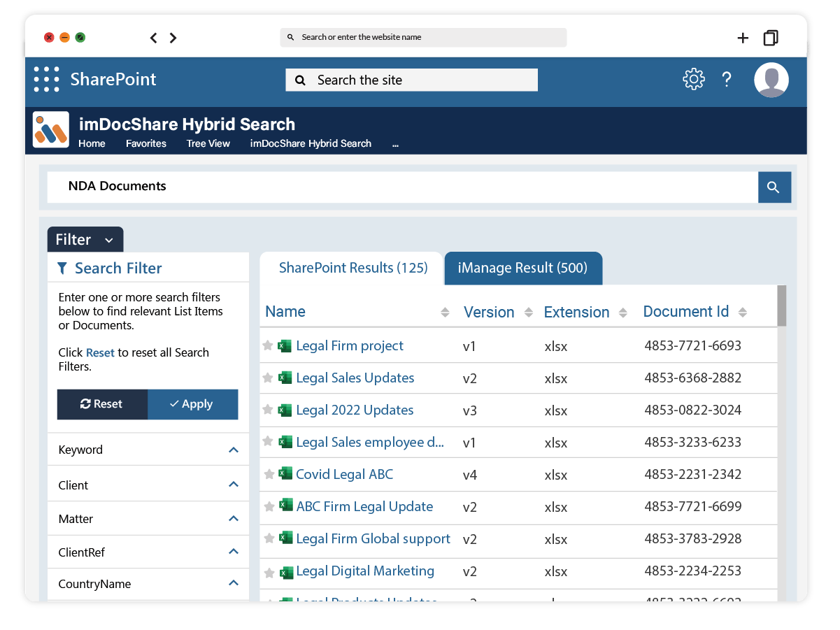Favorite the Legal Sales employee star
The height and width of the screenshot is (630, 840).
coord(267,442)
